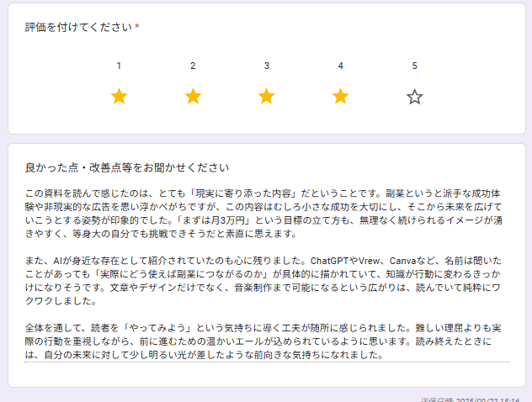
Task: Click the empty fifth star outline
Action: pos(414,97)
